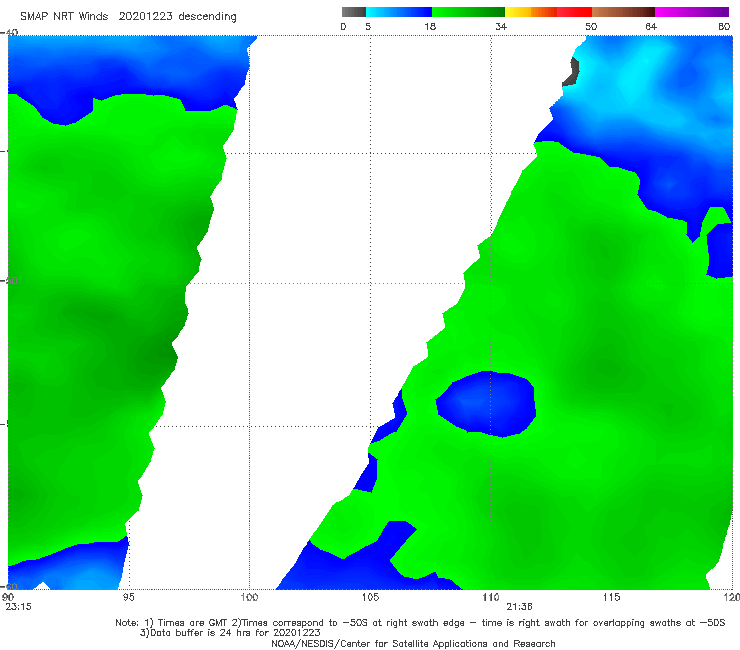Click the color scale label '50'
Screen dimensions: 740x650
pyautogui.click(x=591, y=26)
